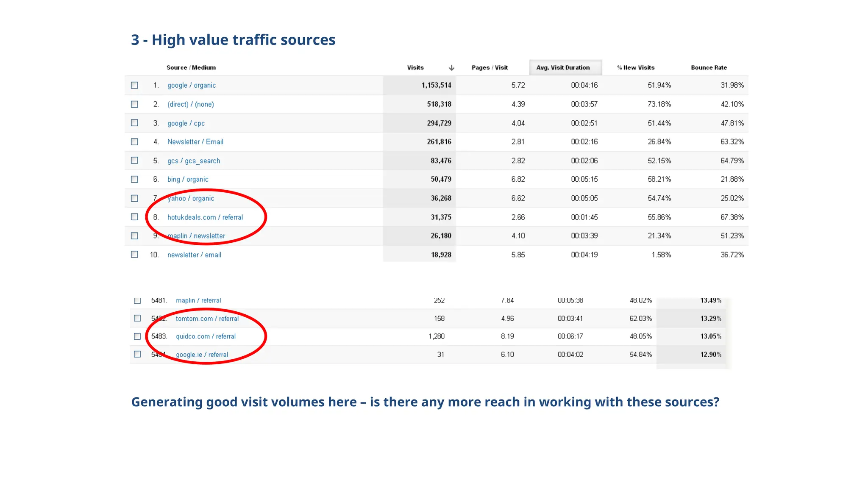868x488 pixels.
Task: Select new visits 73.18% cell
Action: [x=659, y=104]
